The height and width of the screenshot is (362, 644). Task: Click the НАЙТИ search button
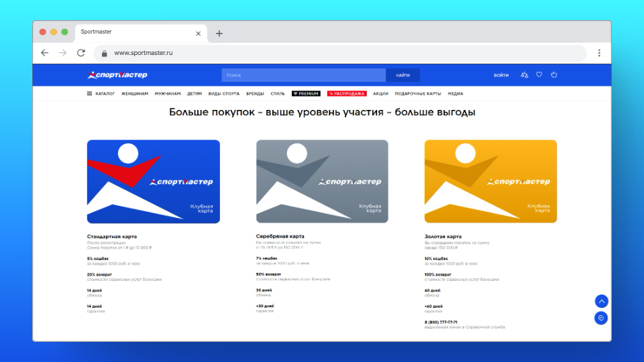point(403,75)
